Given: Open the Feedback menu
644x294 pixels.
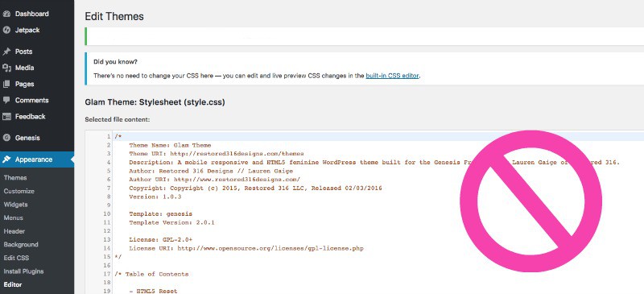Looking at the screenshot, I should [30, 116].
